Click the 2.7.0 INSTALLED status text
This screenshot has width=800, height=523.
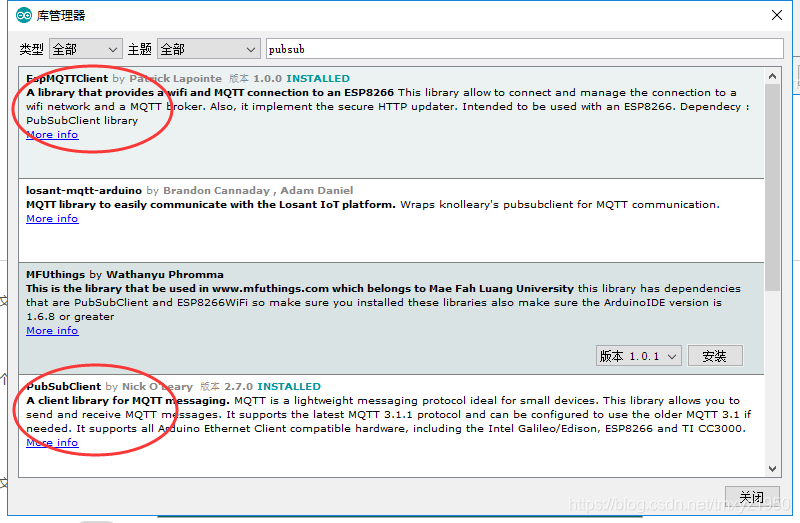click(272, 386)
